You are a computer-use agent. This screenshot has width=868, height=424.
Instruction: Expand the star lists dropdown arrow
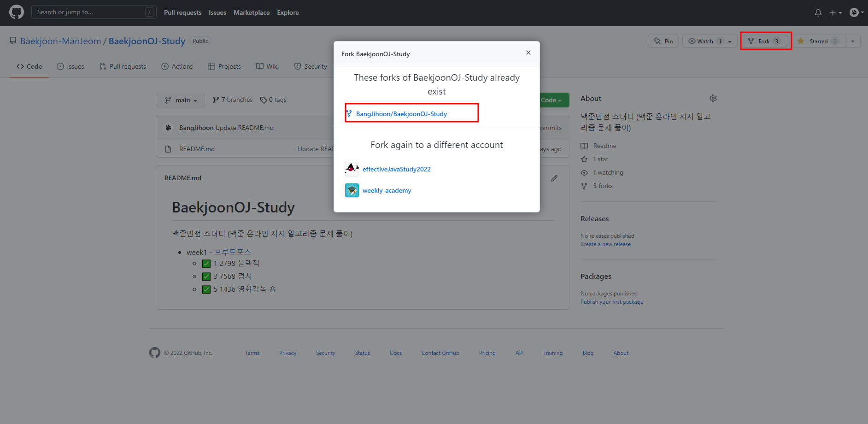[x=853, y=41]
